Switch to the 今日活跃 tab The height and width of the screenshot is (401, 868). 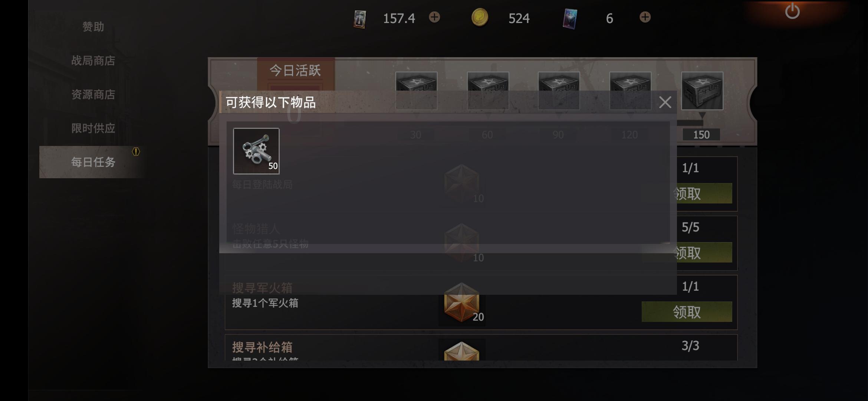(x=296, y=71)
